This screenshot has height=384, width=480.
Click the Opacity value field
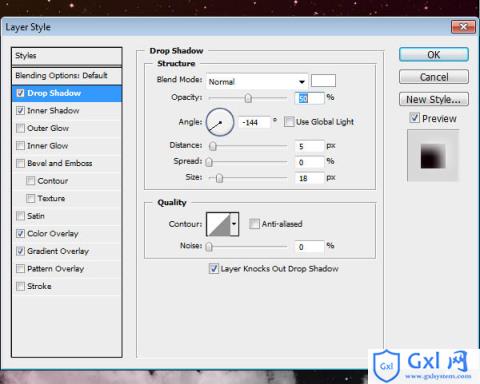(309, 98)
